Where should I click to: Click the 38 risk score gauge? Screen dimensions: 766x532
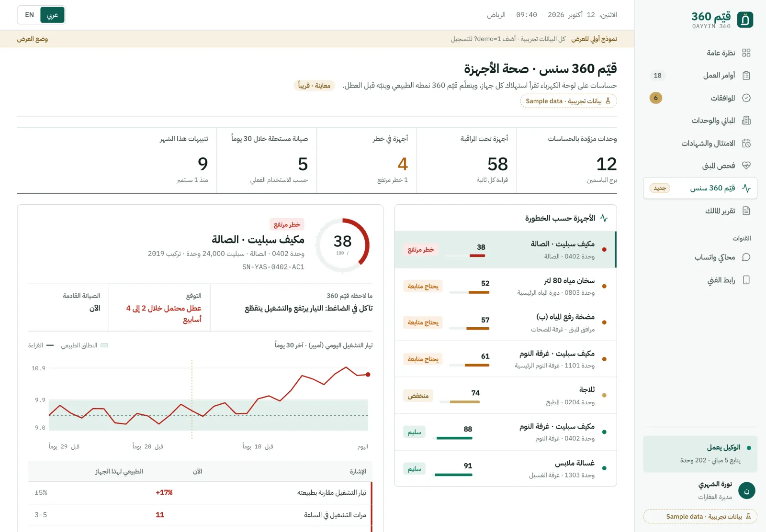[342, 245]
